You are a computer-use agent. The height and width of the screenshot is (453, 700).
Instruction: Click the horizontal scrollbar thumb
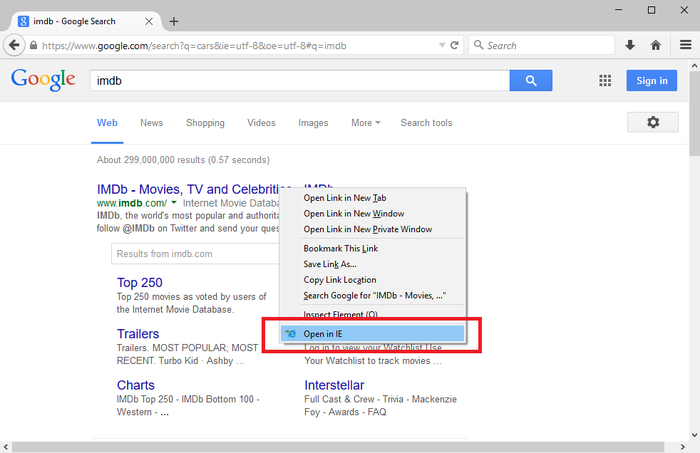pos(338,447)
